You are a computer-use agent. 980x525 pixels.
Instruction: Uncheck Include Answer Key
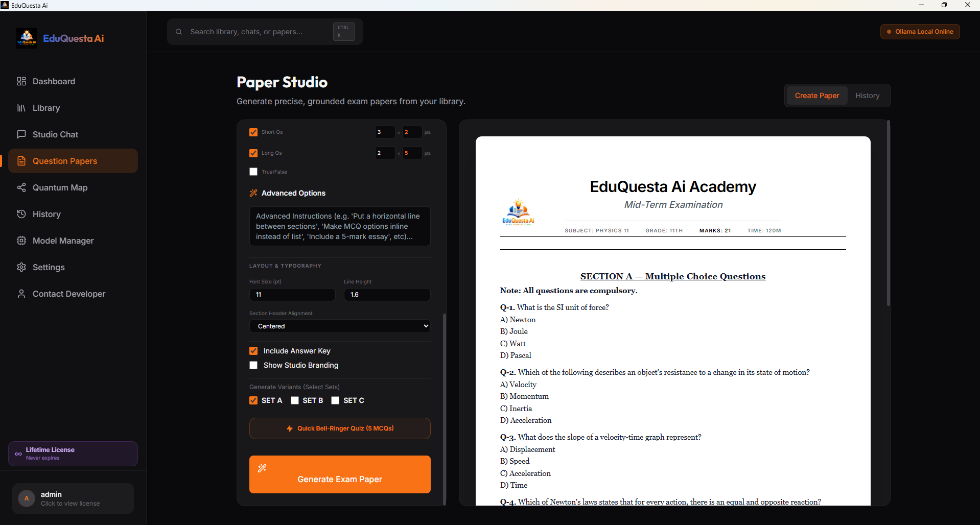pos(253,350)
